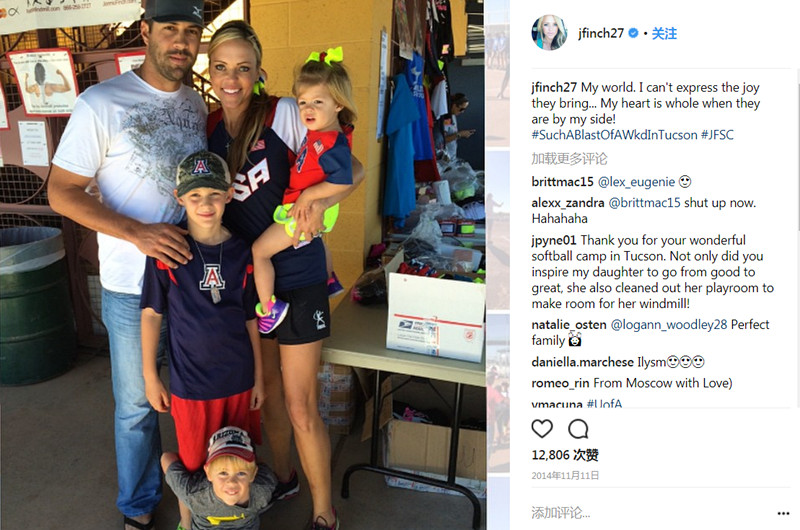Follow jfinch27 with the 关注 button

click(x=664, y=34)
